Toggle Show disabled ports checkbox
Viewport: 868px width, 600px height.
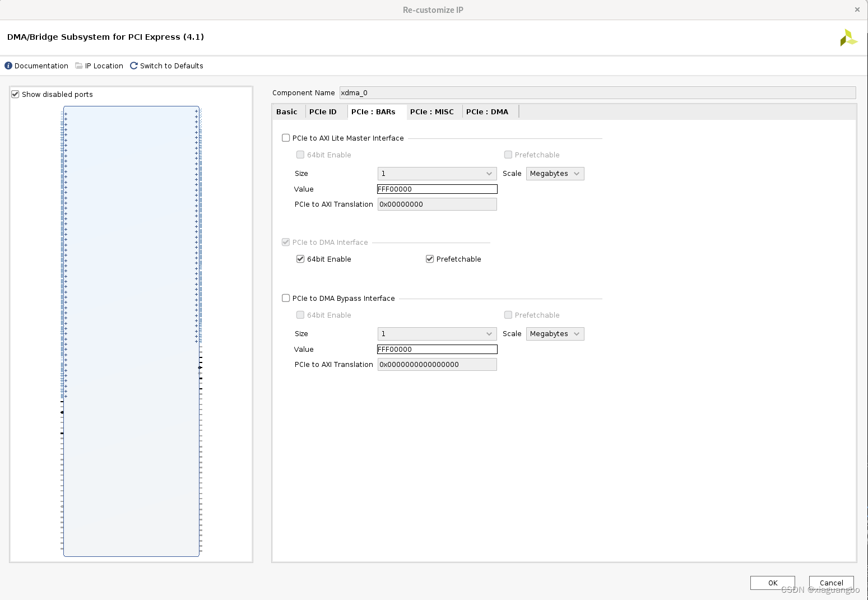tap(15, 94)
